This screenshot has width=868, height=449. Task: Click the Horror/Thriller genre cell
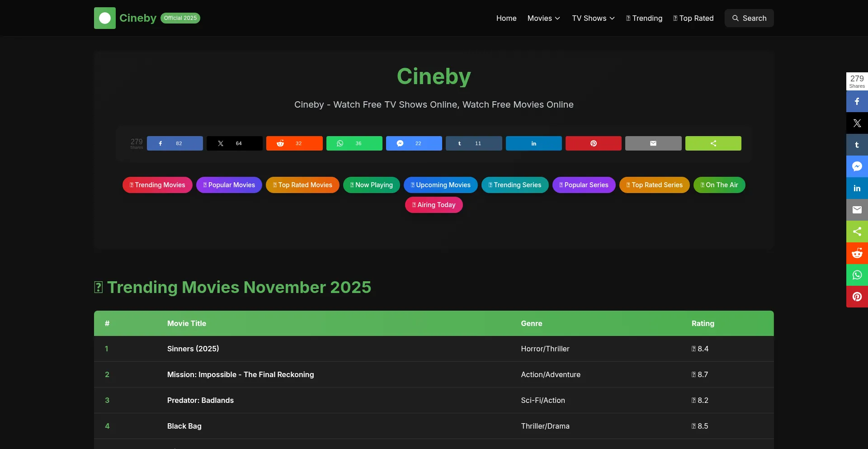[545, 349]
